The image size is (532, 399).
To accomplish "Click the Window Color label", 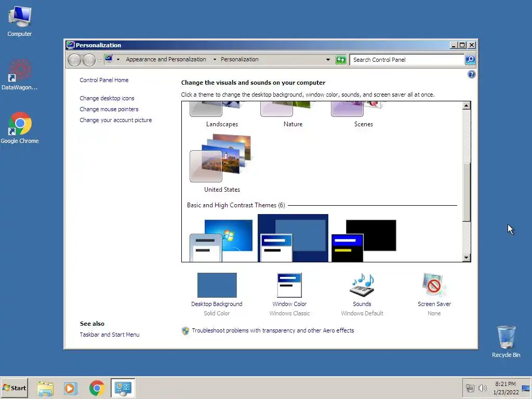I will pyautogui.click(x=289, y=304).
